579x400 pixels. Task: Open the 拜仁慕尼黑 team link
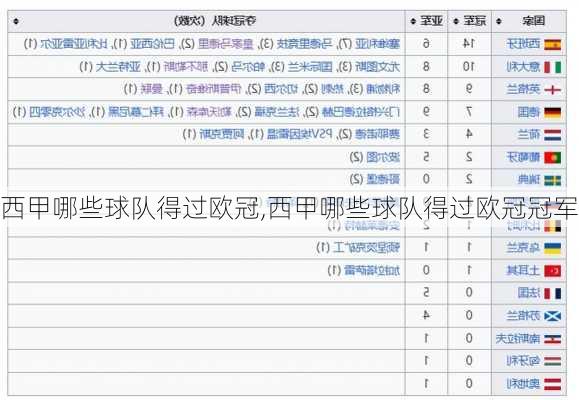(x=136, y=112)
